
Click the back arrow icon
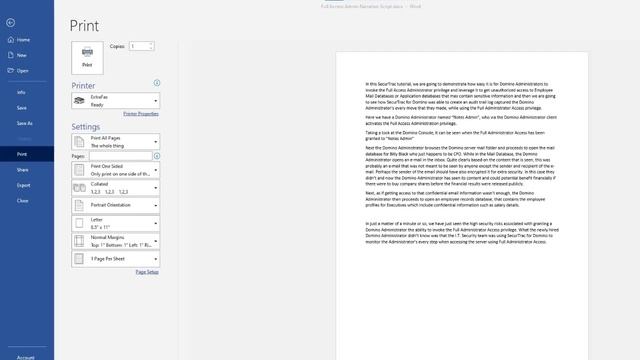(11, 23)
